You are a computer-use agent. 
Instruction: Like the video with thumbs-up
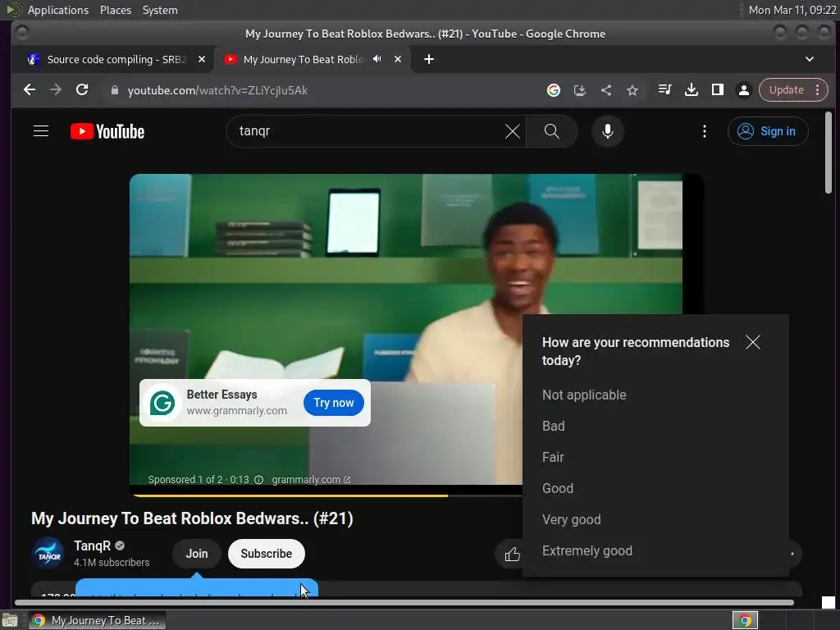click(512, 554)
